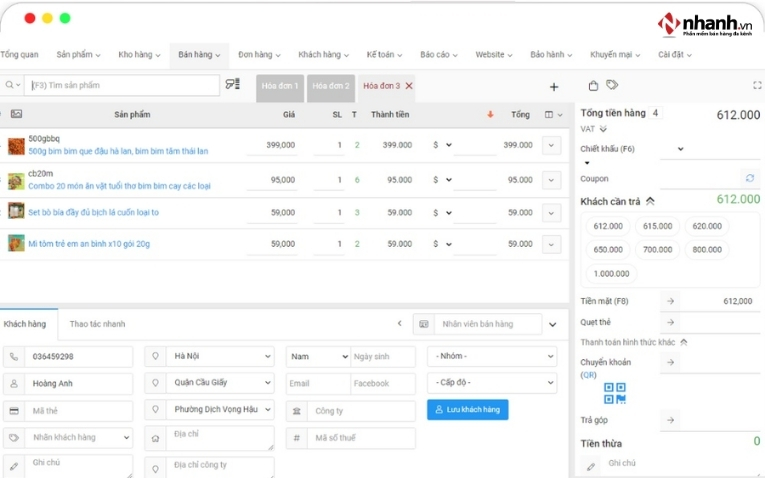Click the arrow next to Trả góp
The height and width of the screenshot is (478, 765).
670,419
